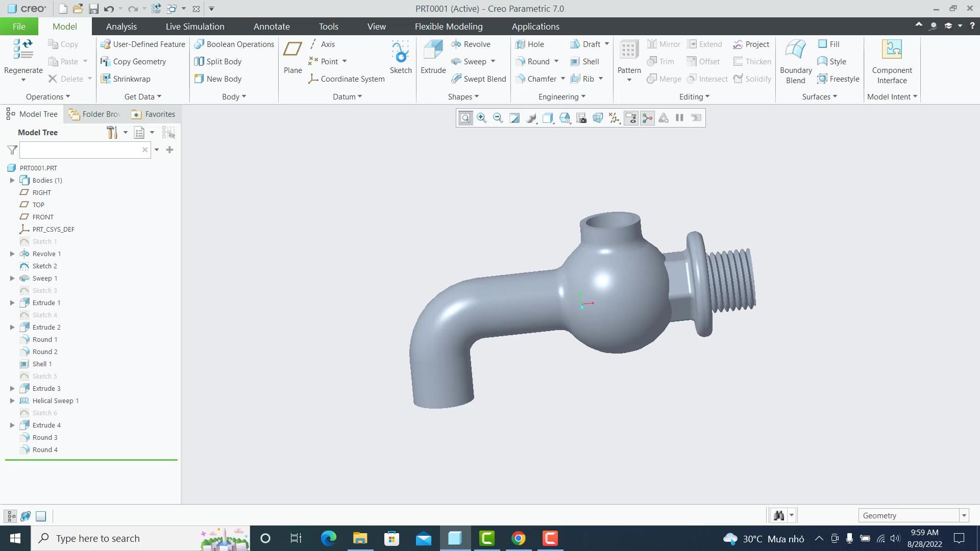Toggle Datum Display Filters button

point(614,118)
